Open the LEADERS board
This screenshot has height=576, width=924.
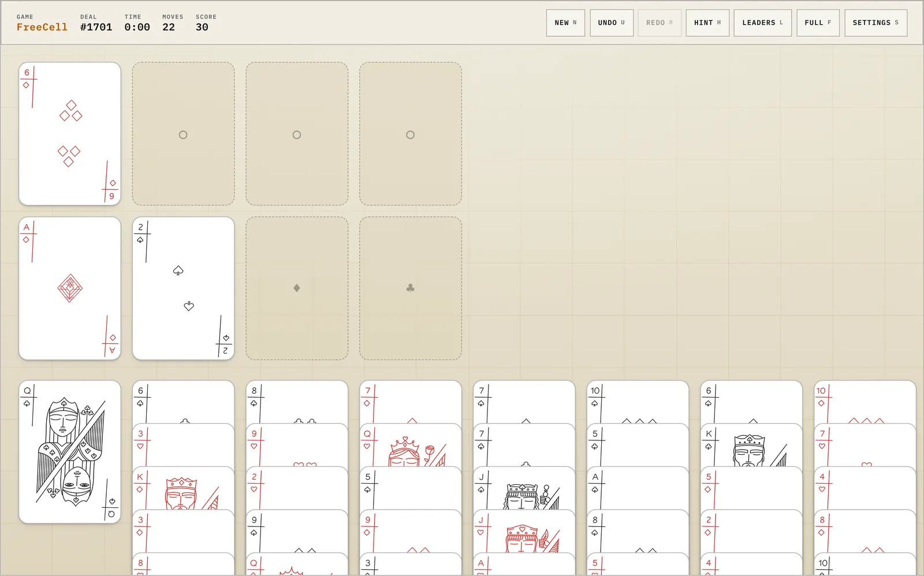[x=762, y=23]
